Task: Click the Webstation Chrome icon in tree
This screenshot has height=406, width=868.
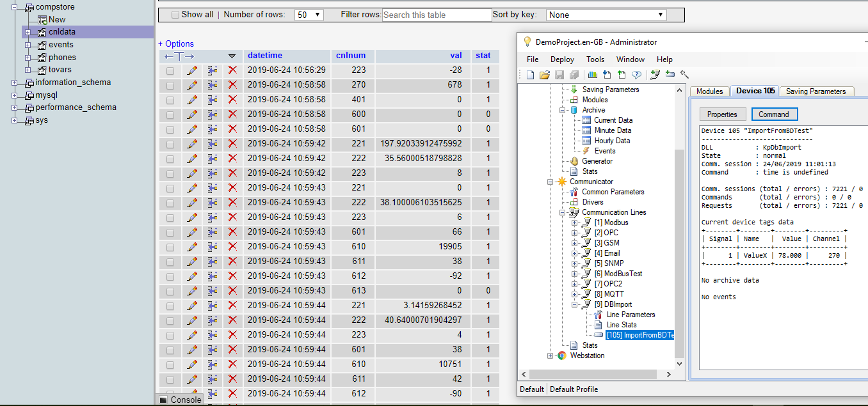Action: (x=562, y=355)
